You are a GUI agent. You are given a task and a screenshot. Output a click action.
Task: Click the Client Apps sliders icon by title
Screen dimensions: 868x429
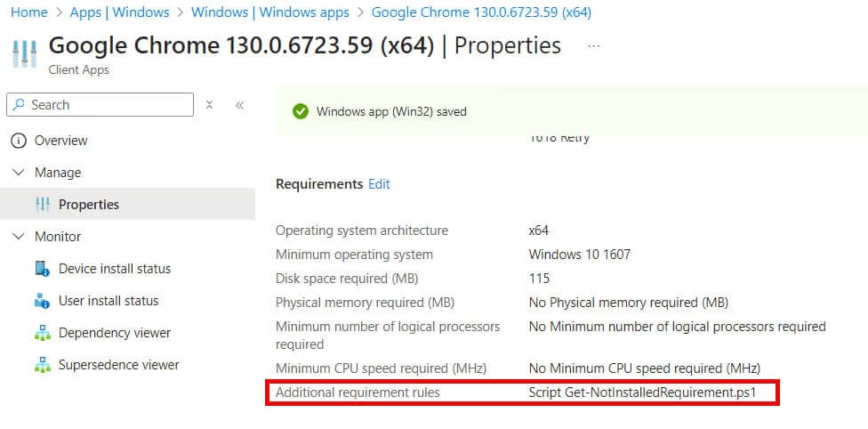[x=25, y=54]
